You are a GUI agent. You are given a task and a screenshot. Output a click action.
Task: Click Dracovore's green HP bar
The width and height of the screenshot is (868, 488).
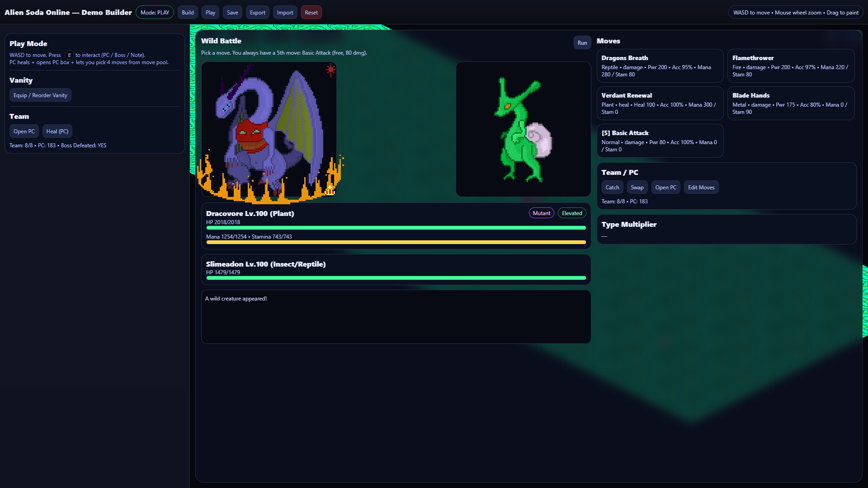(x=396, y=228)
